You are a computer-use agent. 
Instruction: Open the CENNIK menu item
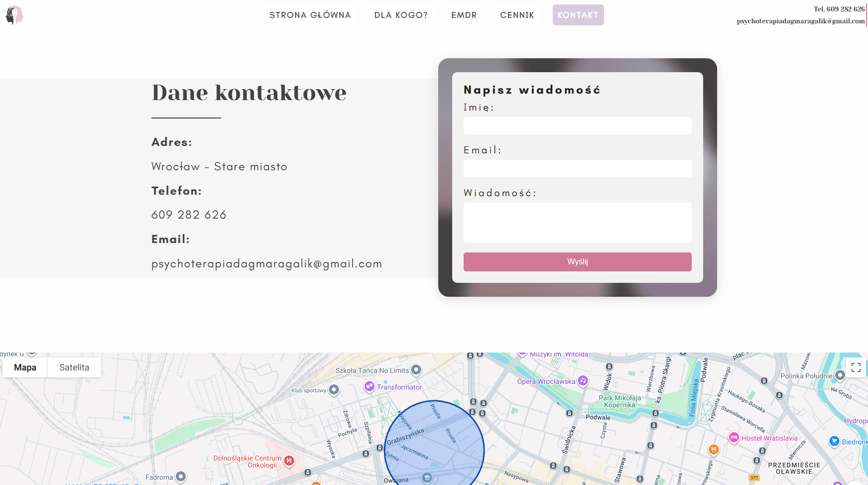tap(517, 15)
